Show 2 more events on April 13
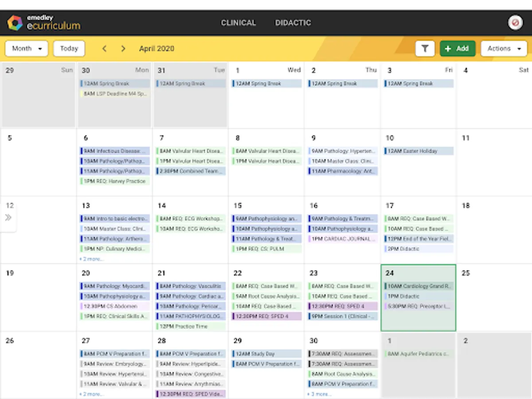This screenshot has width=532, height=399. (x=91, y=259)
